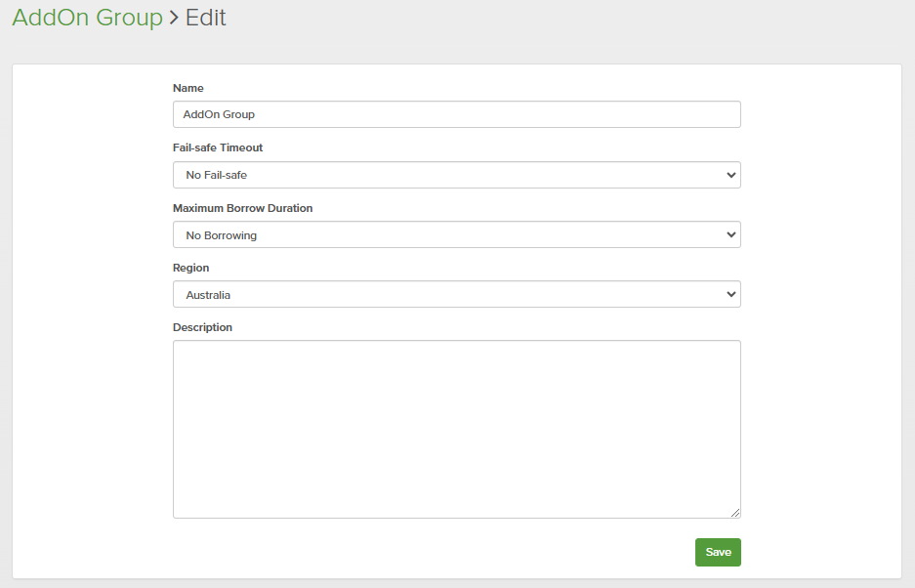915x588 pixels.
Task: Click the empty white area left of Save
Action: coord(439,552)
